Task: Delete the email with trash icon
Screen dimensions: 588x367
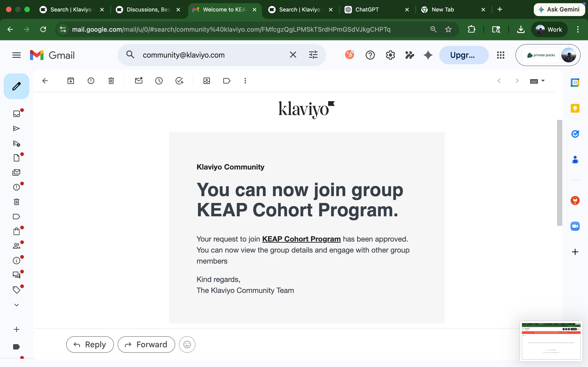Action: [111, 81]
